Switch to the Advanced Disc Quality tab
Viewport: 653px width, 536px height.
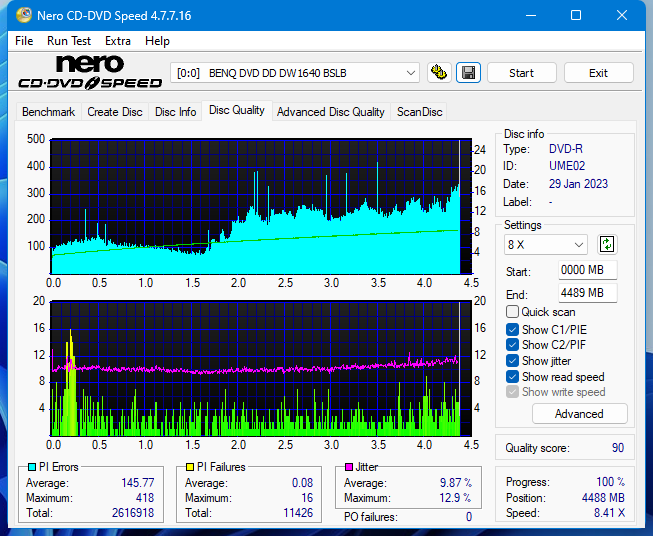click(x=331, y=112)
